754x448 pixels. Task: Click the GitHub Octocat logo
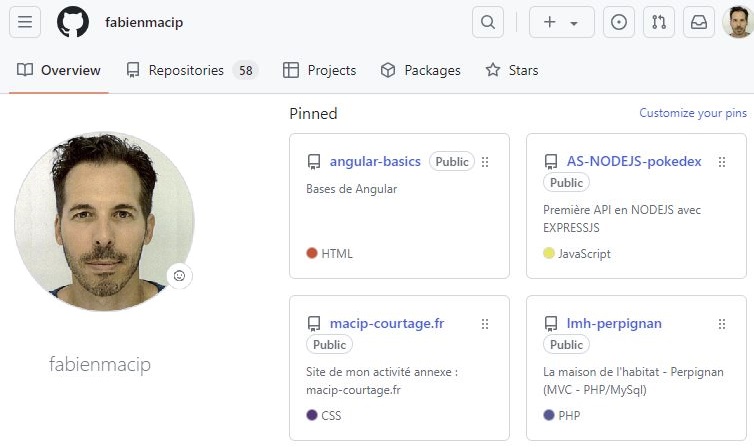tap(73, 22)
